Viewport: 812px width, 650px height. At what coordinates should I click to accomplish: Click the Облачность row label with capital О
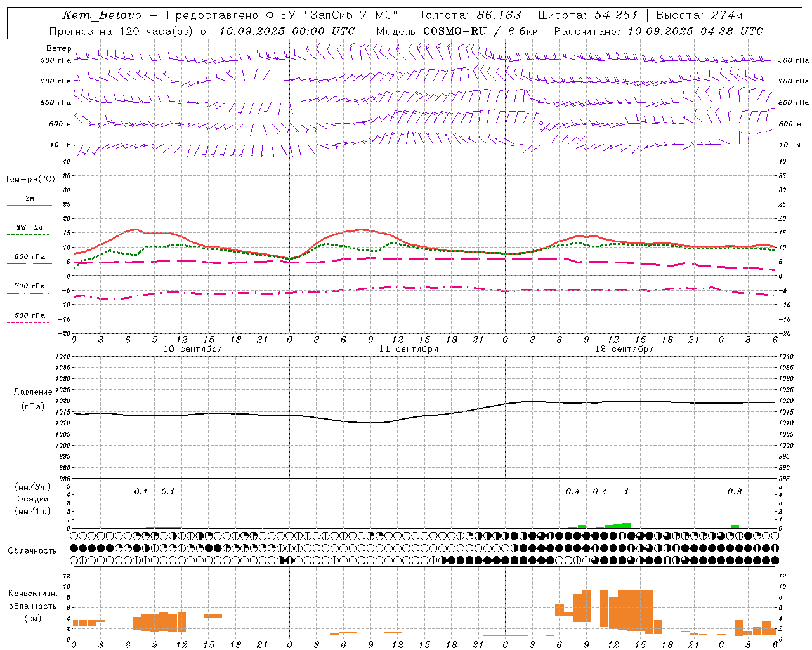tap(32, 551)
